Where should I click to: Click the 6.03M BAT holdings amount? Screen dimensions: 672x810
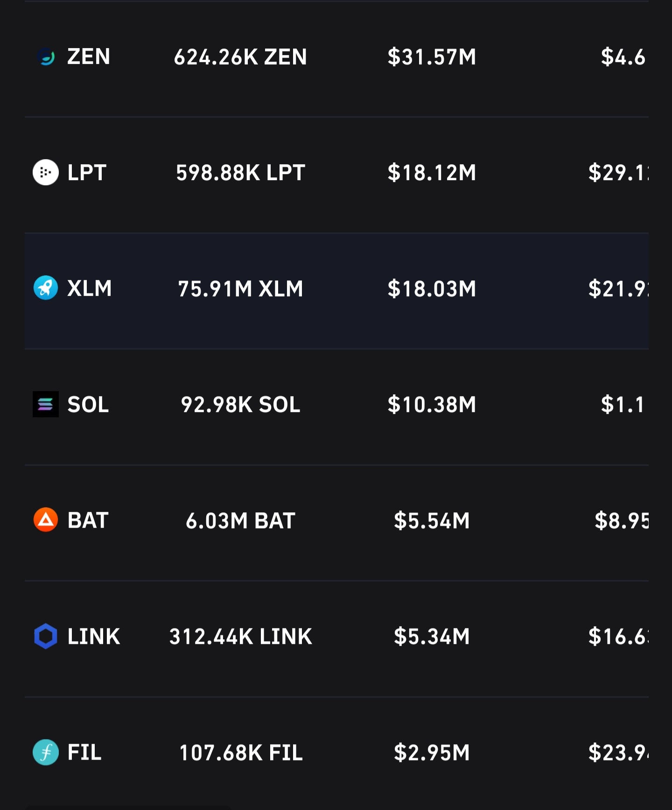pos(240,520)
